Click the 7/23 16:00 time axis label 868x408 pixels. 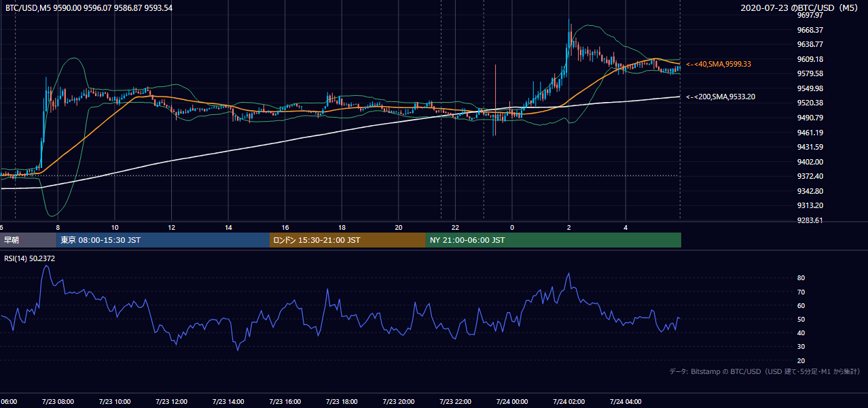point(285,402)
